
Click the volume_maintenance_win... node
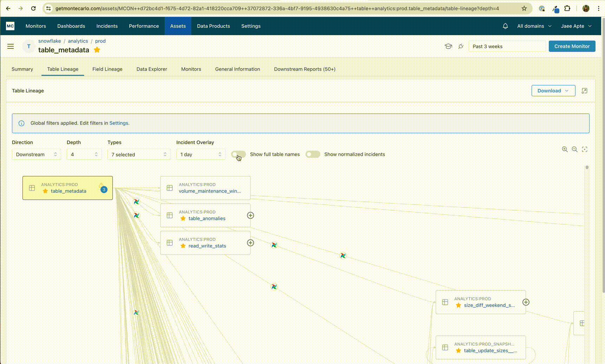click(205, 188)
